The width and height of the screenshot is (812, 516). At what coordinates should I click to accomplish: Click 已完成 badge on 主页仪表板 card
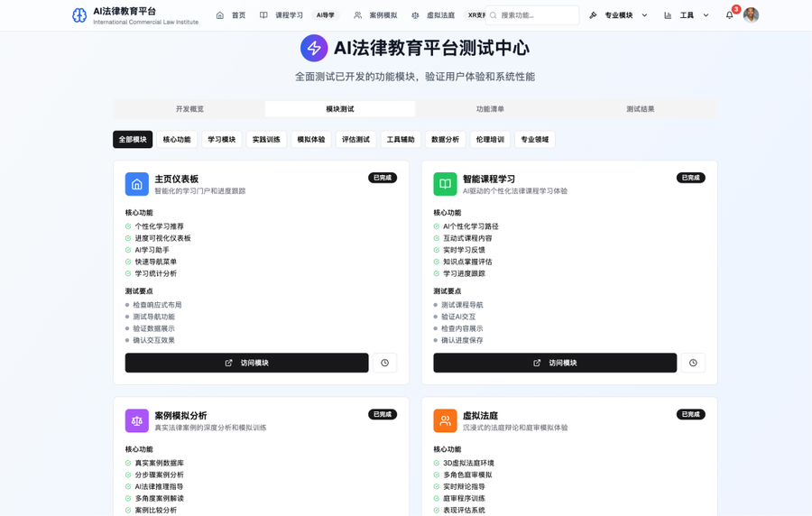coord(383,178)
